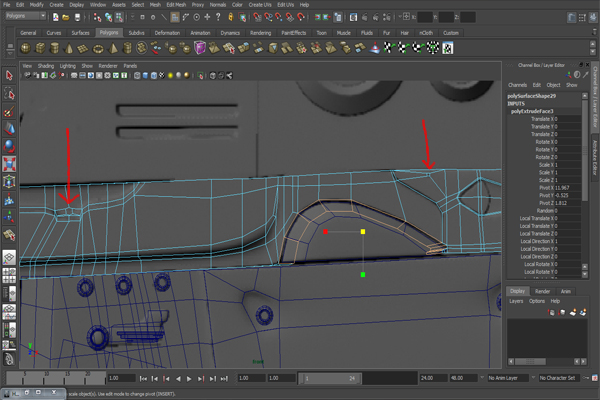Create new scene icon

coord(56,17)
